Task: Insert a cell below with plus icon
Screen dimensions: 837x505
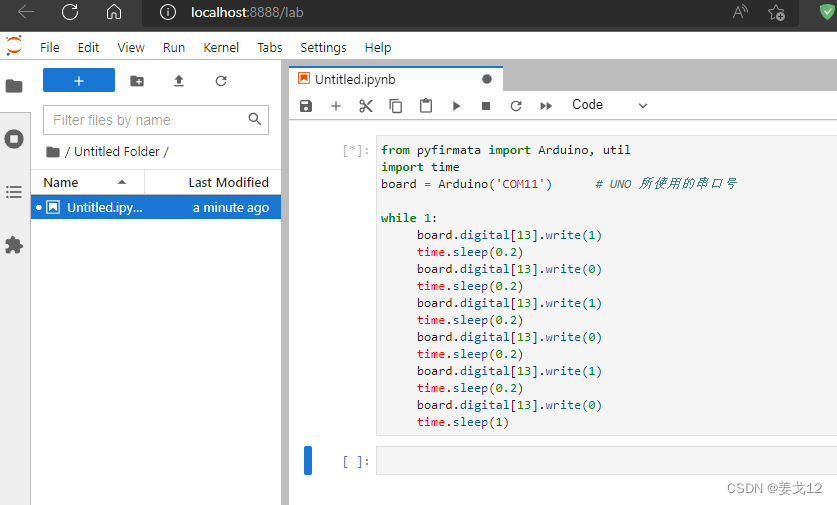Action: (336, 106)
